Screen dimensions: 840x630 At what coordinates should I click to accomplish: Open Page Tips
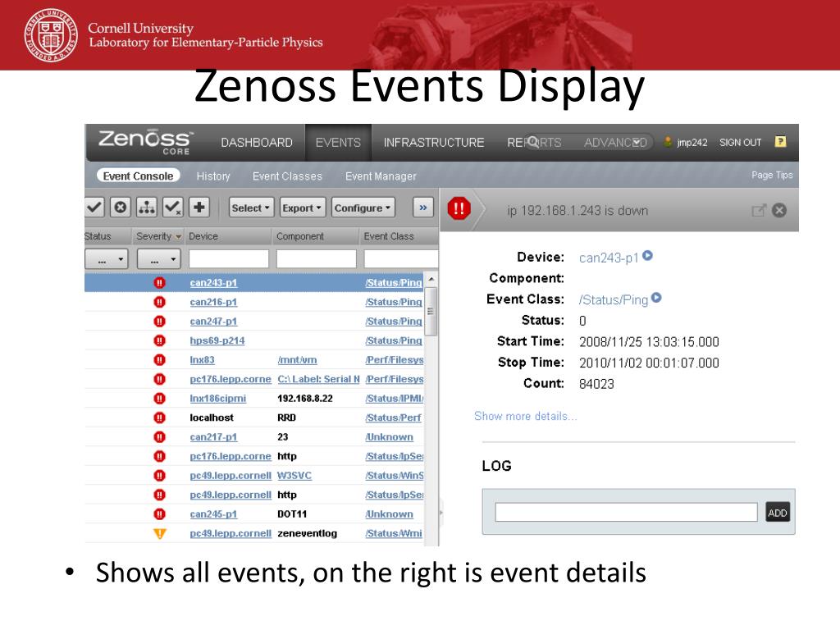coord(772,176)
